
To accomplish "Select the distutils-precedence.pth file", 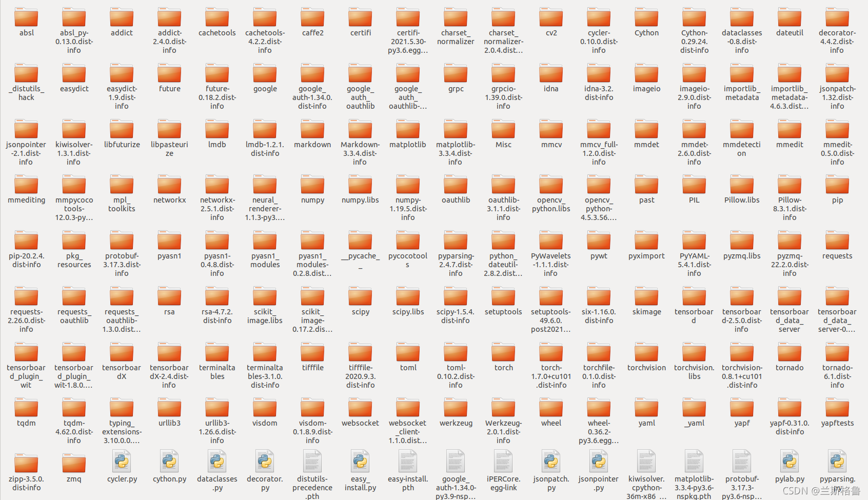I will coord(312,461).
